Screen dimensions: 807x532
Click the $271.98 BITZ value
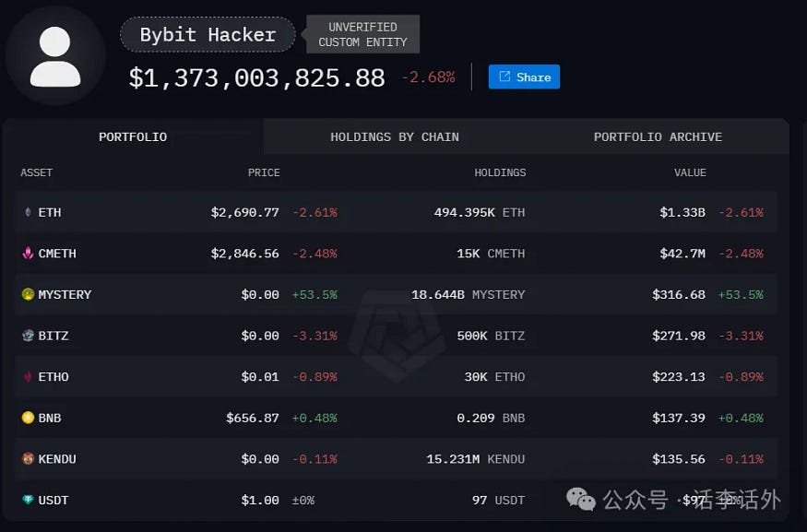tap(679, 336)
